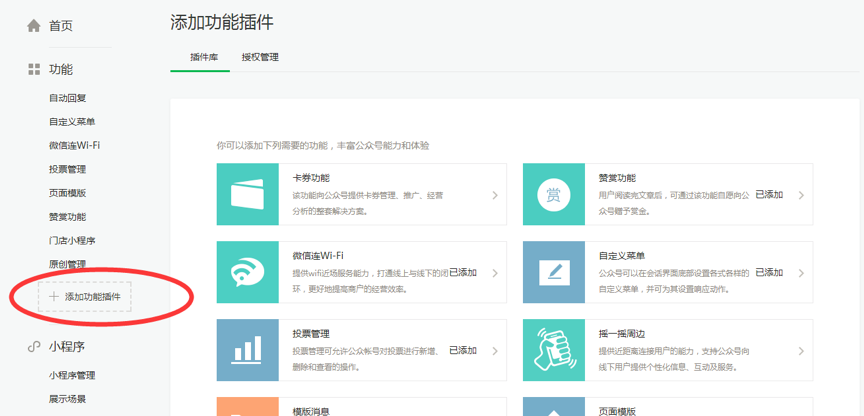Select the 插件库 tab
864x416 pixels.
[204, 57]
